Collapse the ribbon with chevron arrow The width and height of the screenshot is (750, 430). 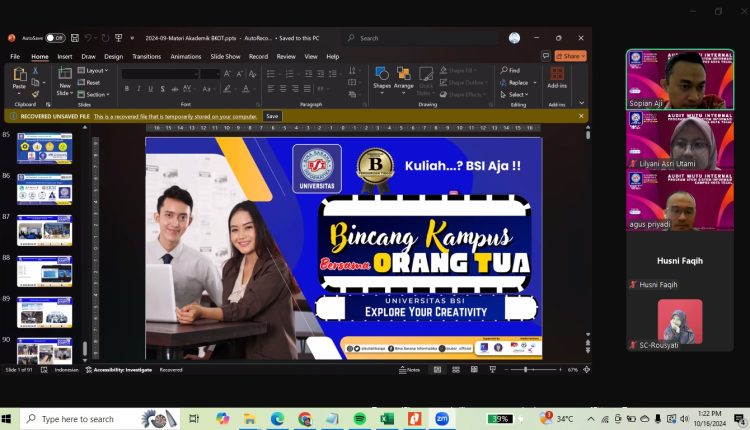coord(581,102)
